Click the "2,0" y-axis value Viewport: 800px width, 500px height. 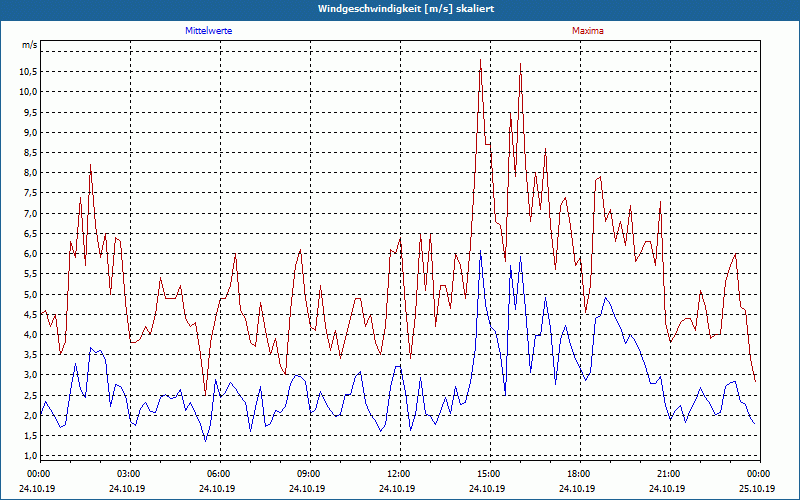[x=30, y=415]
